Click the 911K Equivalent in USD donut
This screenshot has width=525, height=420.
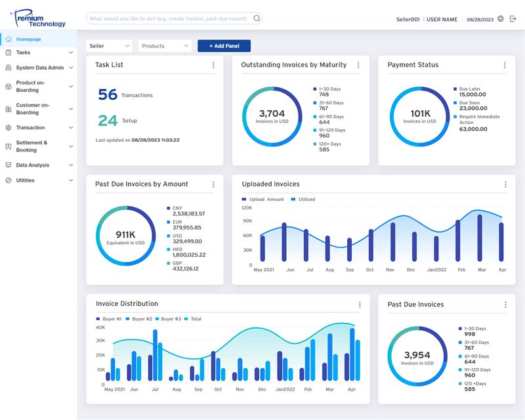tap(125, 236)
